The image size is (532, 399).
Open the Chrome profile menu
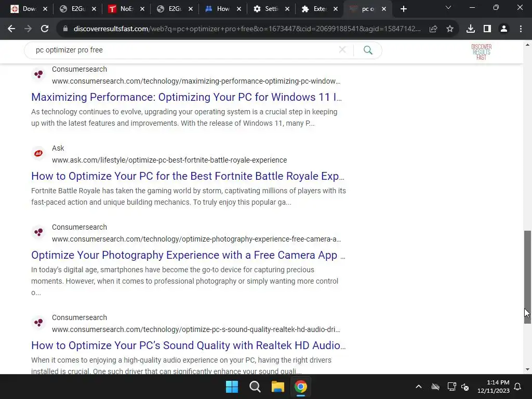[x=504, y=29]
